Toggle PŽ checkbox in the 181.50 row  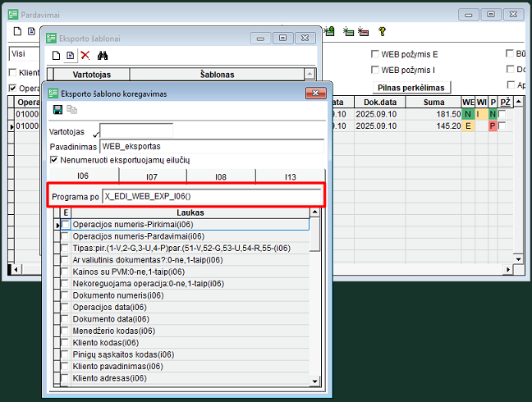click(502, 114)
